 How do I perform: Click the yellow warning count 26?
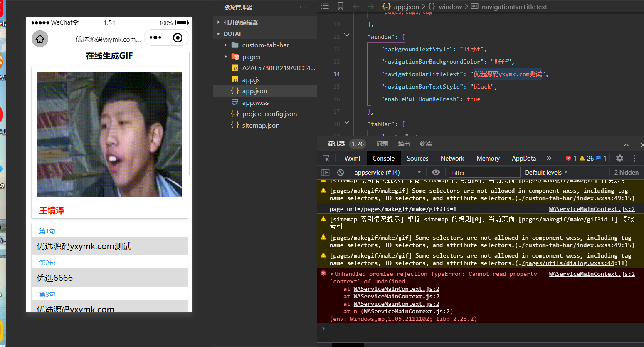(x=587, y=158)
